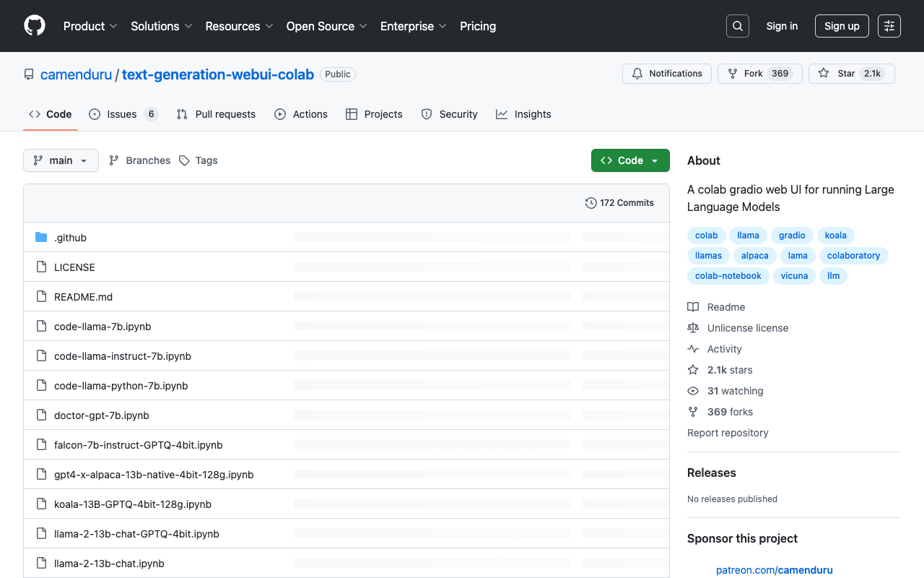Open the appearance settings sliders icon

[889, 26]
